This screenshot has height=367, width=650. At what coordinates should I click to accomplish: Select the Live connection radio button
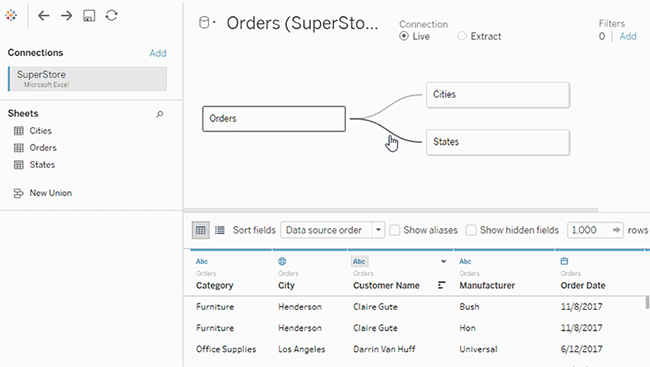[x=404, y=36]
